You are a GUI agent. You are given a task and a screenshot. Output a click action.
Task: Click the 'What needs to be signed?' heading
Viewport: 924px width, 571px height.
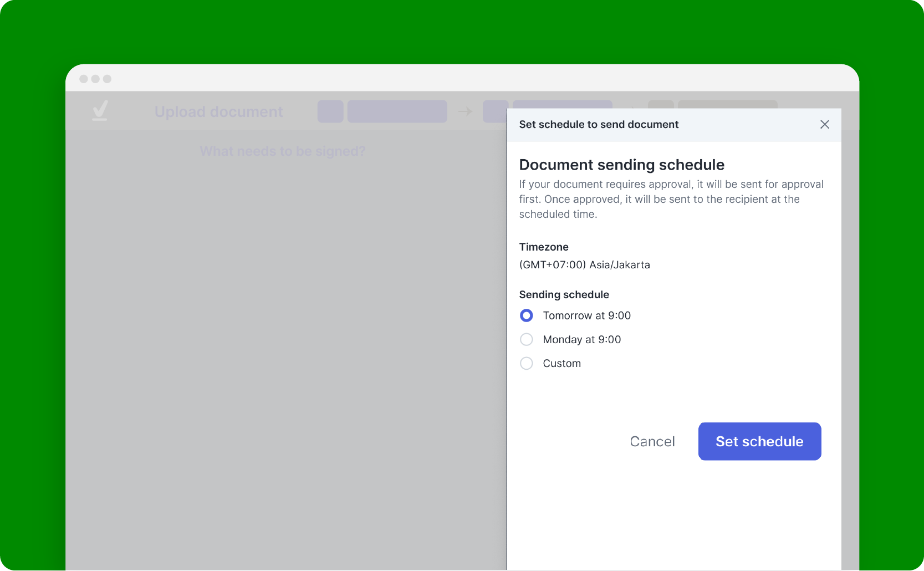282,151
